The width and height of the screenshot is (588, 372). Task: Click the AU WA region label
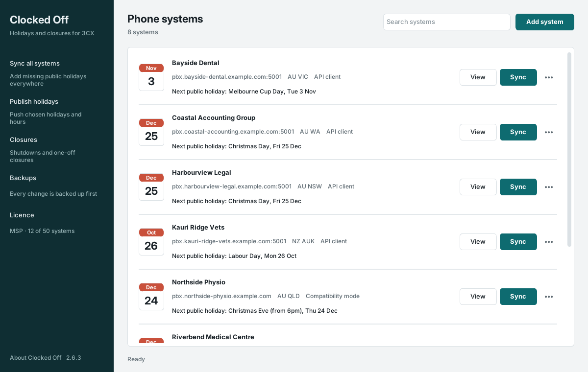[310, 132]
